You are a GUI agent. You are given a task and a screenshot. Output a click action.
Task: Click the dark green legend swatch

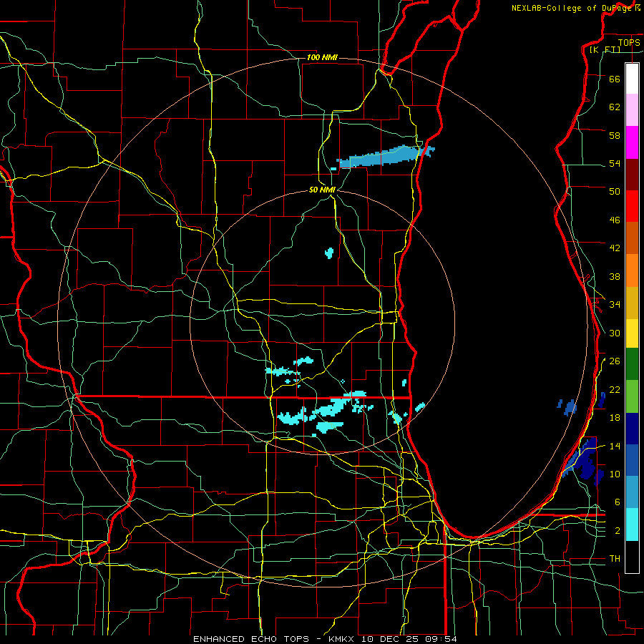(632, 364)
